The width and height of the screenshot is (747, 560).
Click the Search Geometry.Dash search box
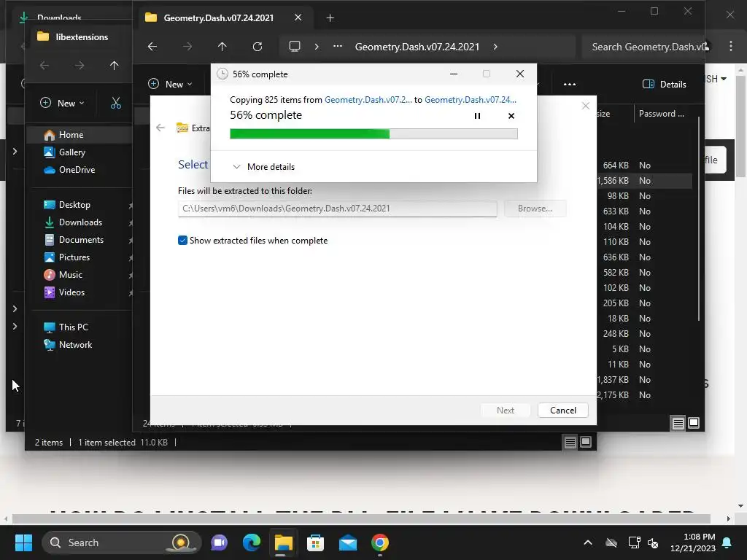pyautogui.click(x=643, y=47)
